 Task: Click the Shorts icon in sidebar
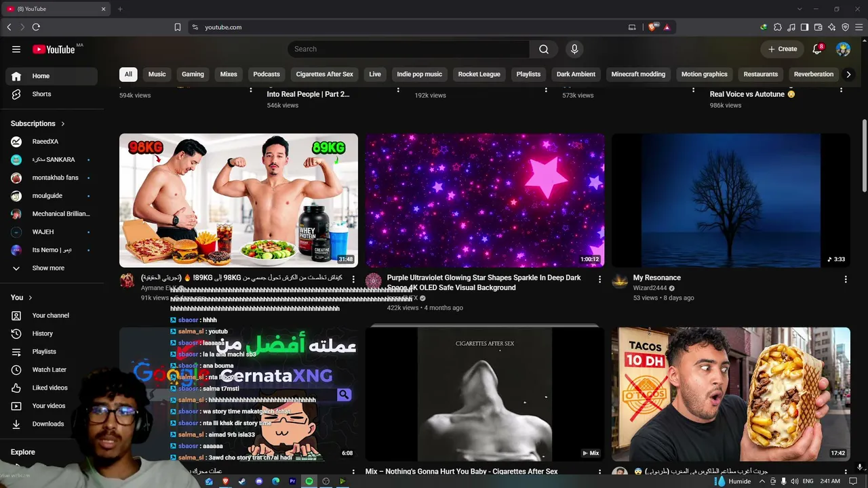click(x=16, y=94)
